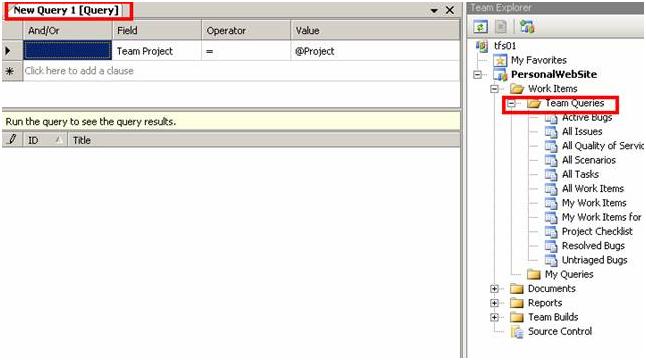
Task: Click the Source Control icon
Action: (517, 332)
